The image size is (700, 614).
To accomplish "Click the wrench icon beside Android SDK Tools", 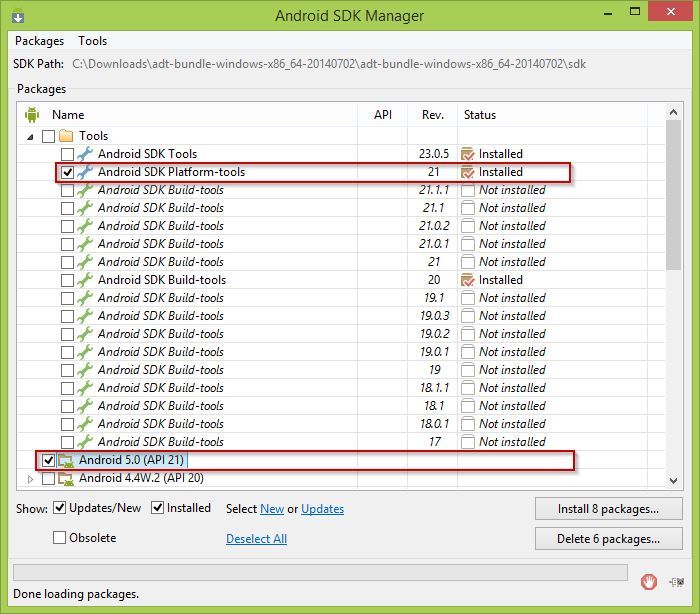I will 85,154.
